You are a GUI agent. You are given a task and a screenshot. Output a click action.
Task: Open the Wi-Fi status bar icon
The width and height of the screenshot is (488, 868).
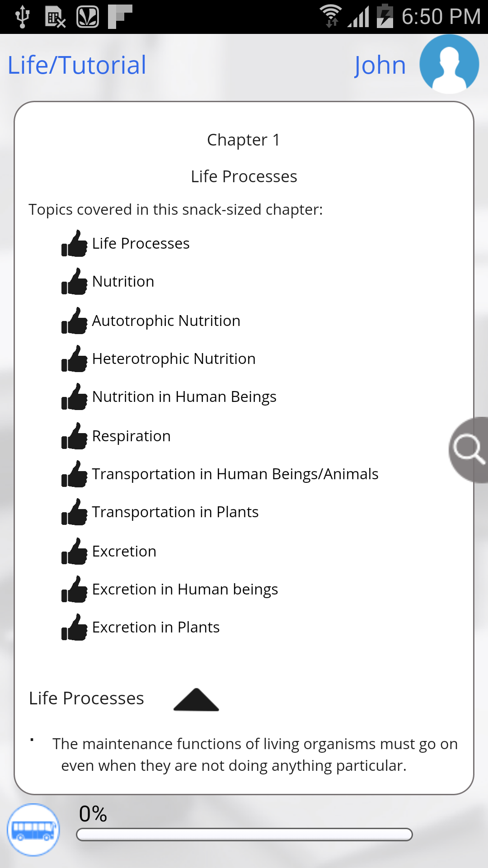click(x=331, y=16)
